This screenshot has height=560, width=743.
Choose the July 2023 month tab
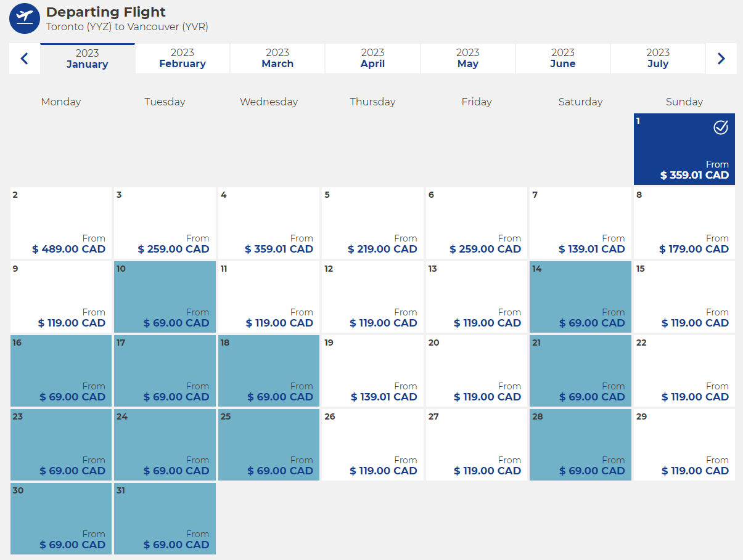[x=658, y=59]
